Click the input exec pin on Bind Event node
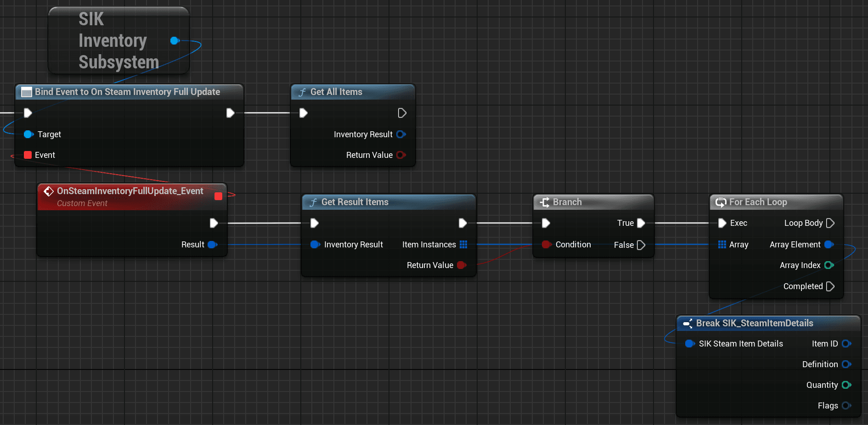This screenshot has height=425, width=868. (28, 113)
